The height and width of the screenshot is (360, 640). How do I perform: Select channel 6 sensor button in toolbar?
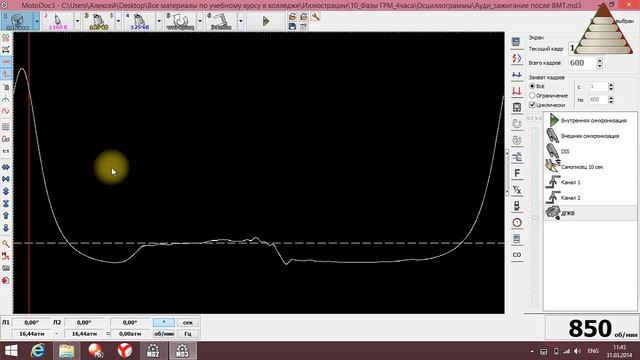tap(221, 21)
